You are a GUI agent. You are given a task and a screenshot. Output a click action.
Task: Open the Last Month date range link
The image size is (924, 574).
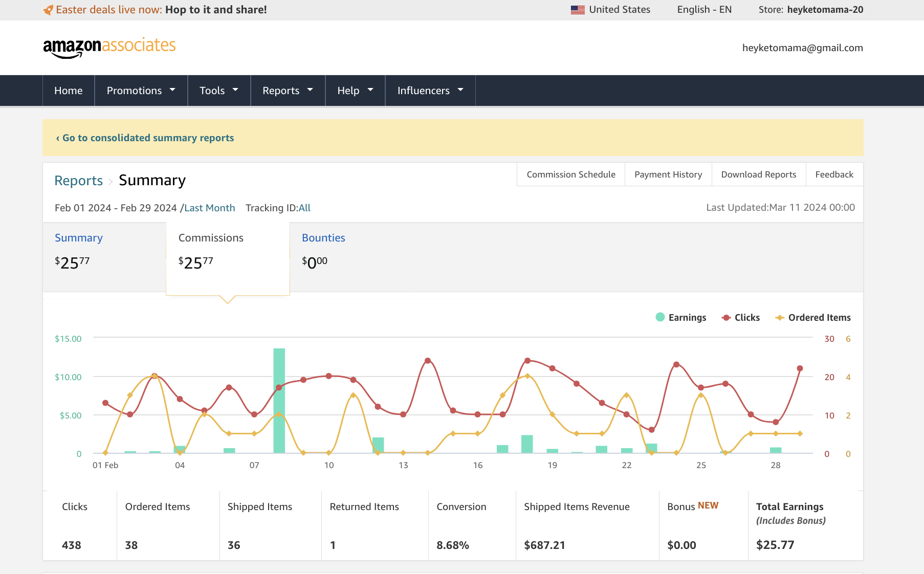tap(210, 208)
